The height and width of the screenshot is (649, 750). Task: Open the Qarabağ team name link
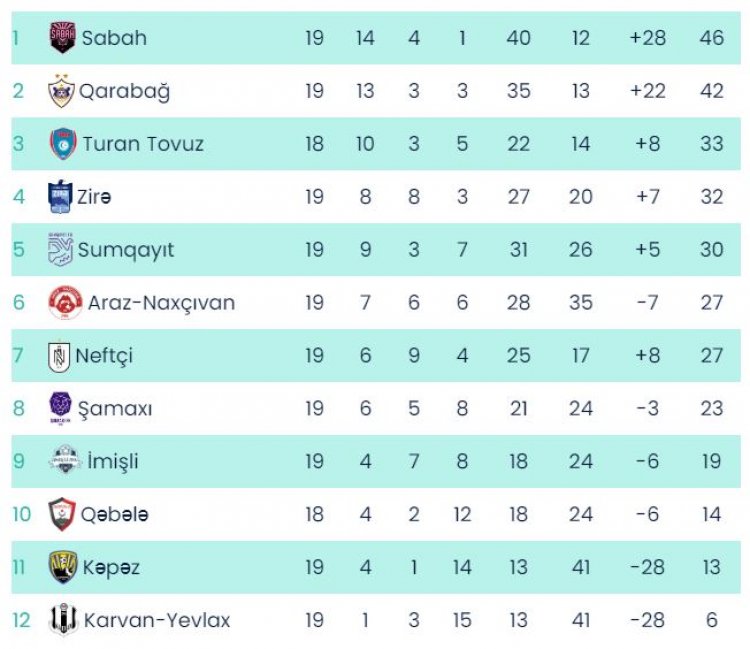click(125, 91)
